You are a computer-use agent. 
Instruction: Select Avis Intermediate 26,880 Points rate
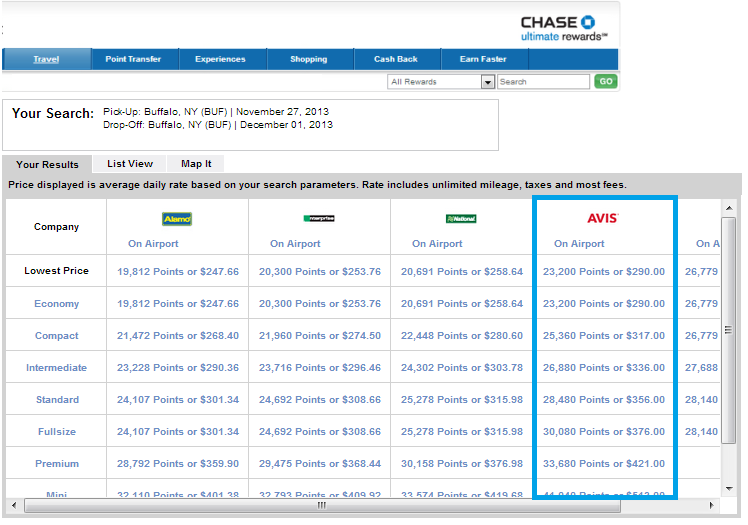click(x=603, y=368)
